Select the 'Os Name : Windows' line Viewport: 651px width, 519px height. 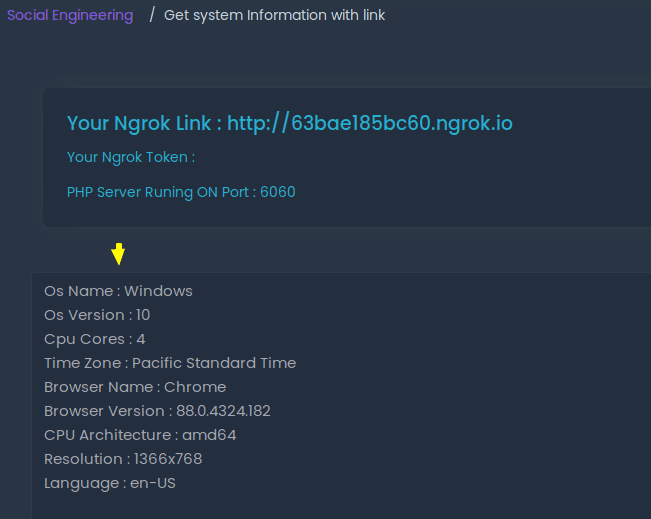(x=118, y=291)
